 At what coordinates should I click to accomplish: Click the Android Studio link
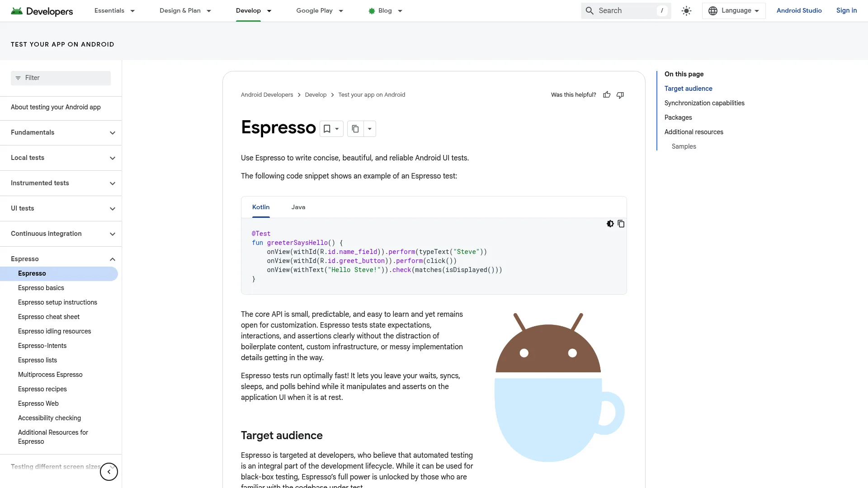[x=799, y=11]
